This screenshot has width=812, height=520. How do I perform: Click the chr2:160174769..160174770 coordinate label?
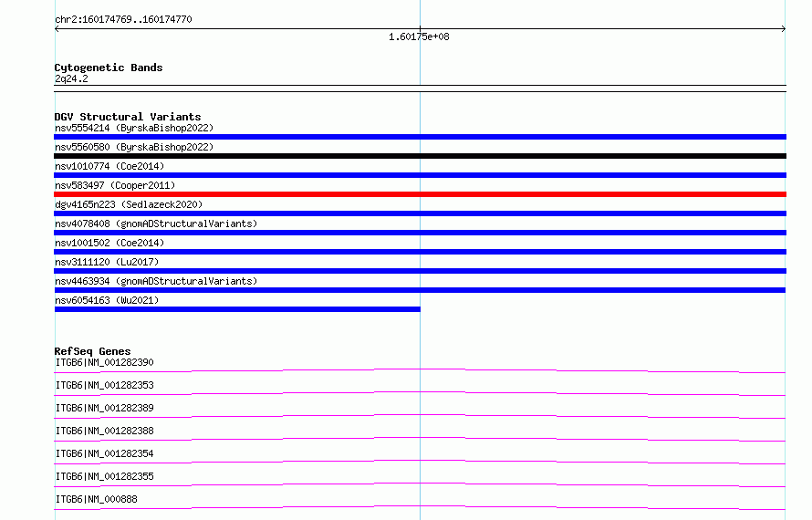pos(123,20)
